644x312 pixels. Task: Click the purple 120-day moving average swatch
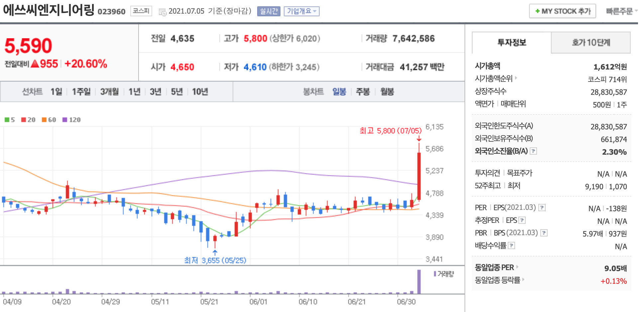[65, 120]
